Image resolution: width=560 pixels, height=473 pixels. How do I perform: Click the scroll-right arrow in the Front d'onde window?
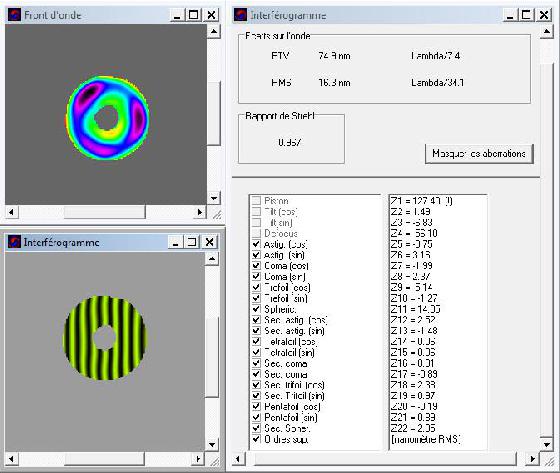pos(200,212)
